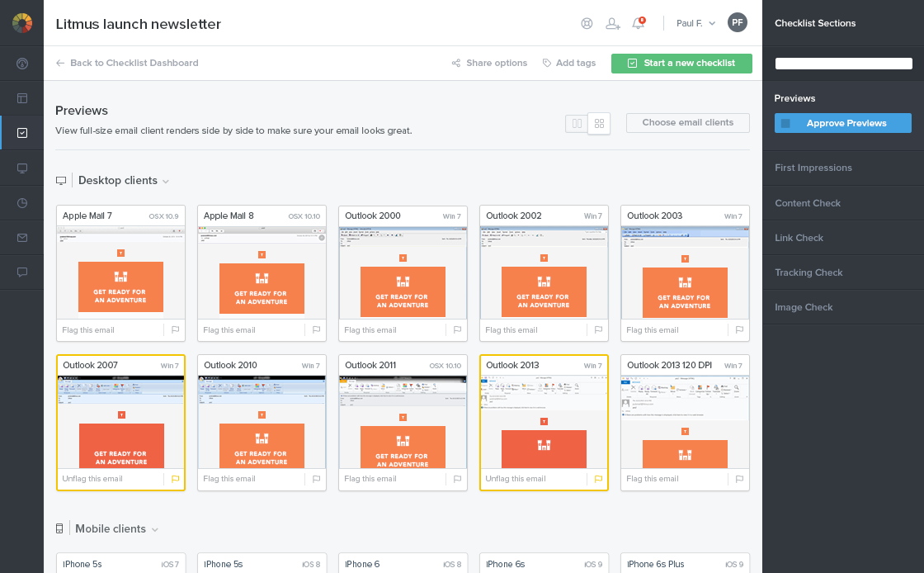Screen dimensions: 924x573
Task: Unflag the Outlook 2013 preview flag icon
Action: pos(598,479)
